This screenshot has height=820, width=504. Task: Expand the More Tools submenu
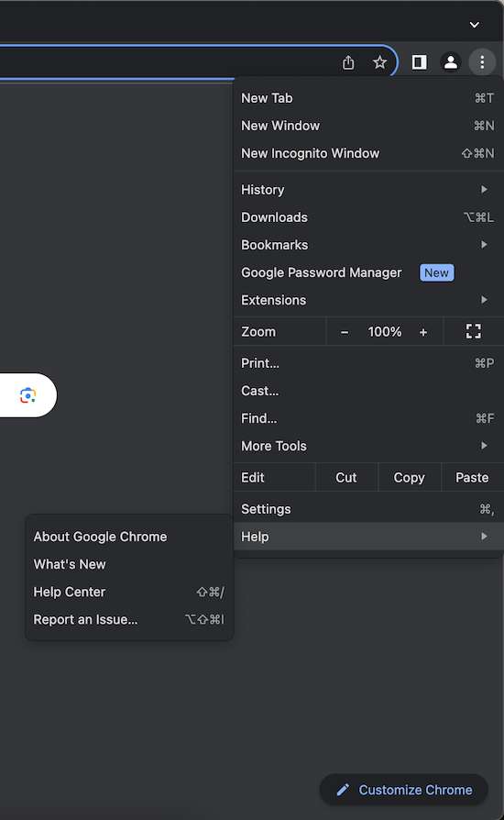pyautogui.click(x=368, y=446)
